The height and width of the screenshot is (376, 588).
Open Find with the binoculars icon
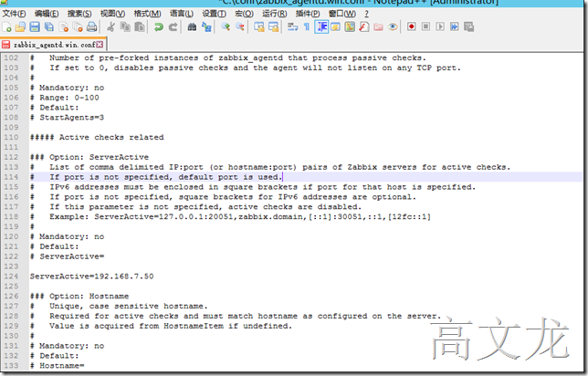tap(192, 27)
